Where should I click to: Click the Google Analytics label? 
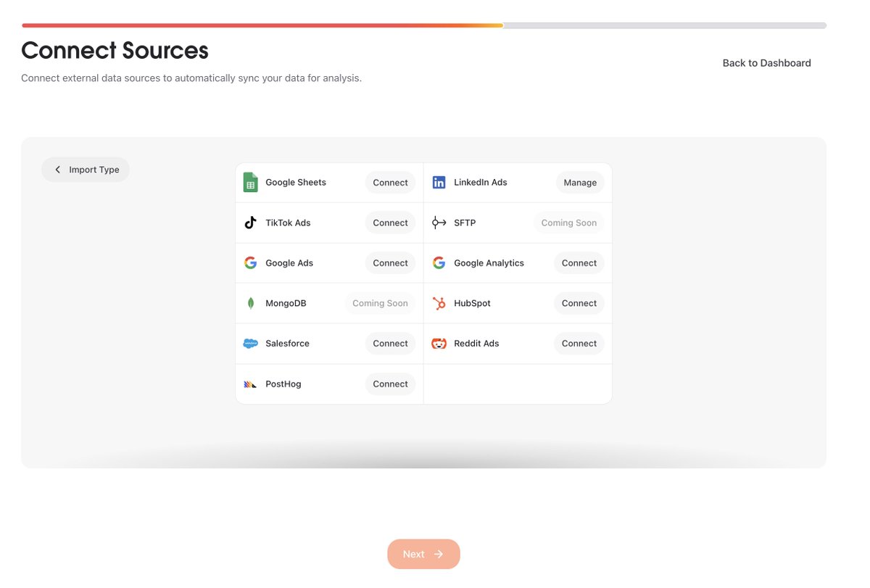pyautogui.click(x=489, y=263)
